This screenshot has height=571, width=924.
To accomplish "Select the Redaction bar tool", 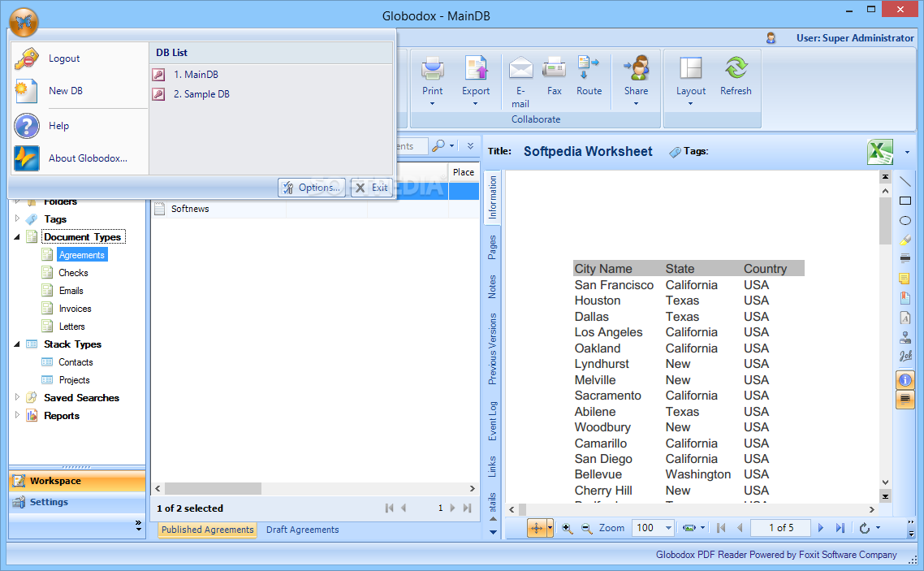I will coord(905,258).
